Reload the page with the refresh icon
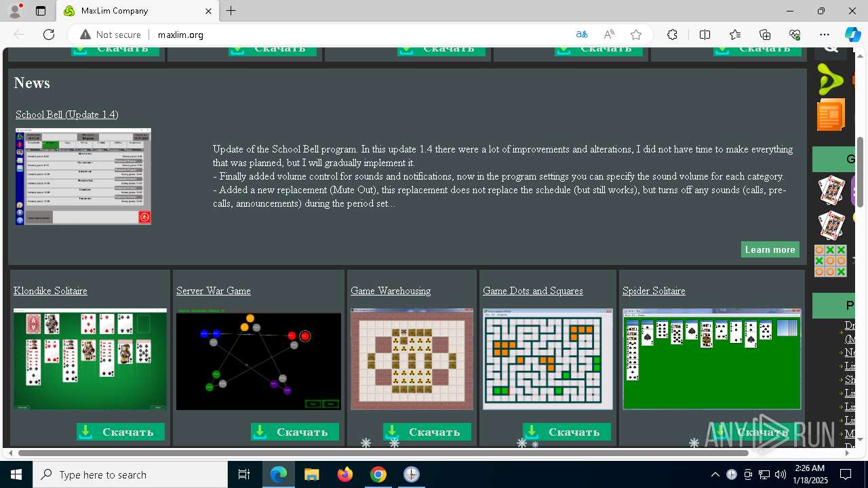Screen dimensions: 868x488 click(x=49, y=35)
